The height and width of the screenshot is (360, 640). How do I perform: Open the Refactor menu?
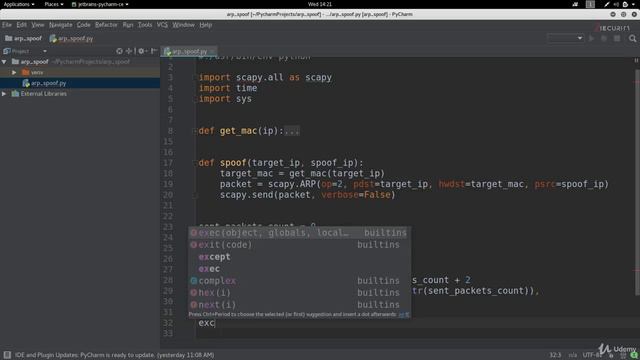[106, 25]
